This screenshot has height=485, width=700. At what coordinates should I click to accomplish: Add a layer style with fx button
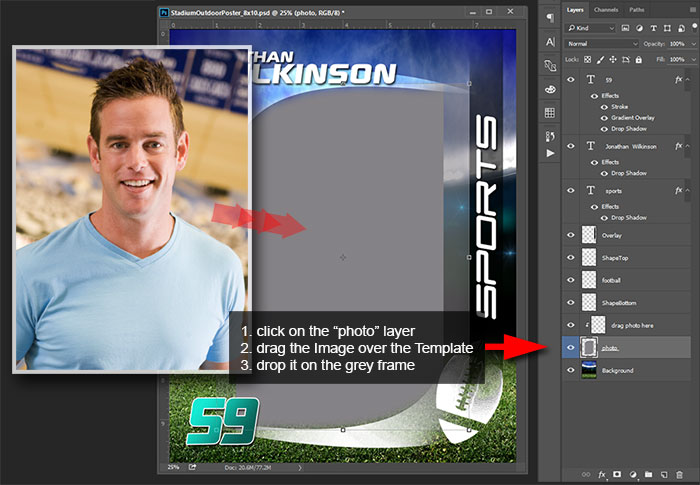point(602,474)
